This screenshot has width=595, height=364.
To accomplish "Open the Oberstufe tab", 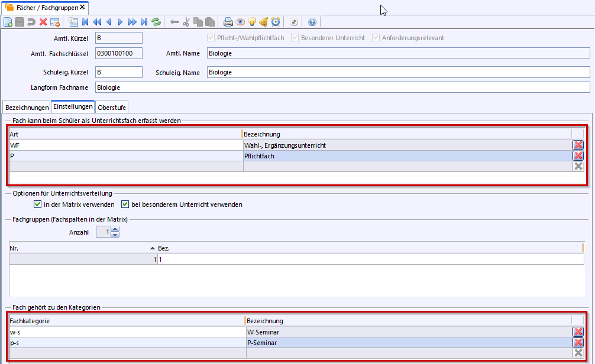I will pos(112,108).
